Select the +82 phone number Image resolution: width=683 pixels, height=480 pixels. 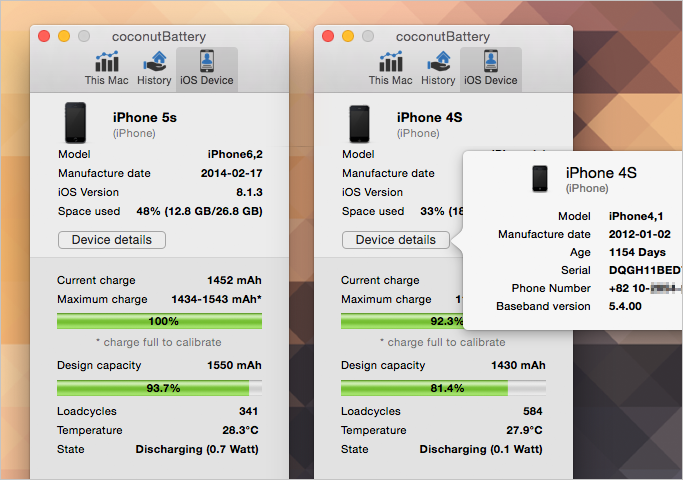pyautogui.click(x=645, y=288)
